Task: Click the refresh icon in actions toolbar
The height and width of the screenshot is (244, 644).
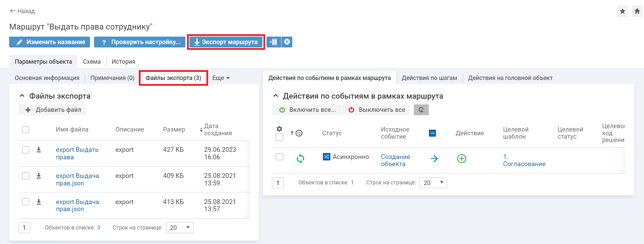Action: click(x=421, y=110)
